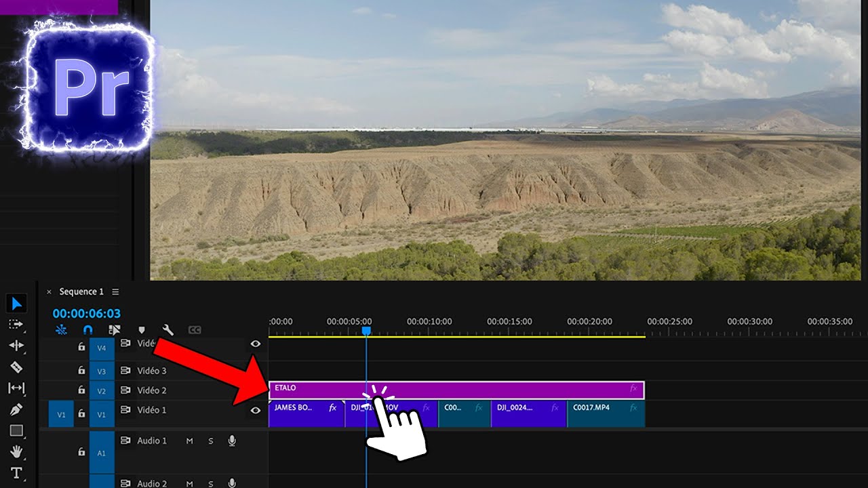This screenshot has height=488, width=868.
Task: Open Sequence 1 panel menu
Action: click(115, 291)
